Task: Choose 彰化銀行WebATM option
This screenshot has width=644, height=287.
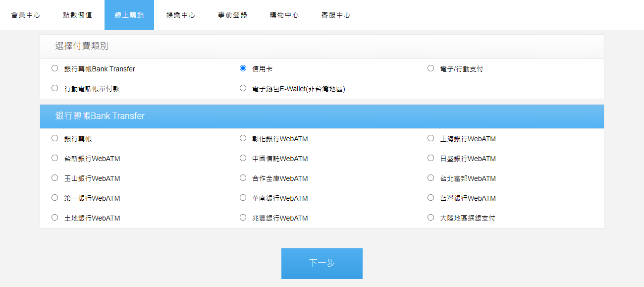Action: tap(243, 138)
